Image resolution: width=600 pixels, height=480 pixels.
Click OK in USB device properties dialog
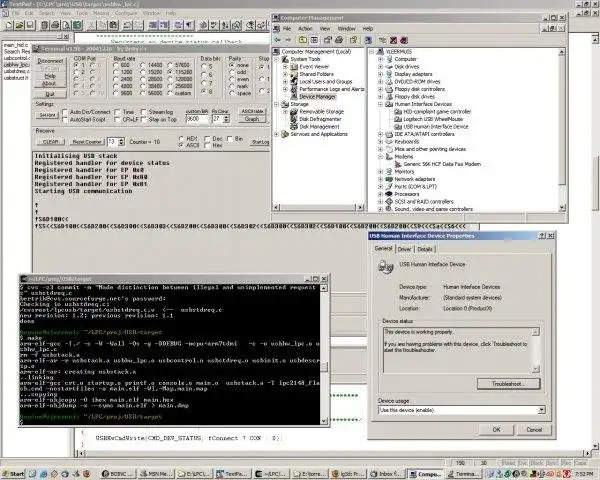(x=496, y=429)
